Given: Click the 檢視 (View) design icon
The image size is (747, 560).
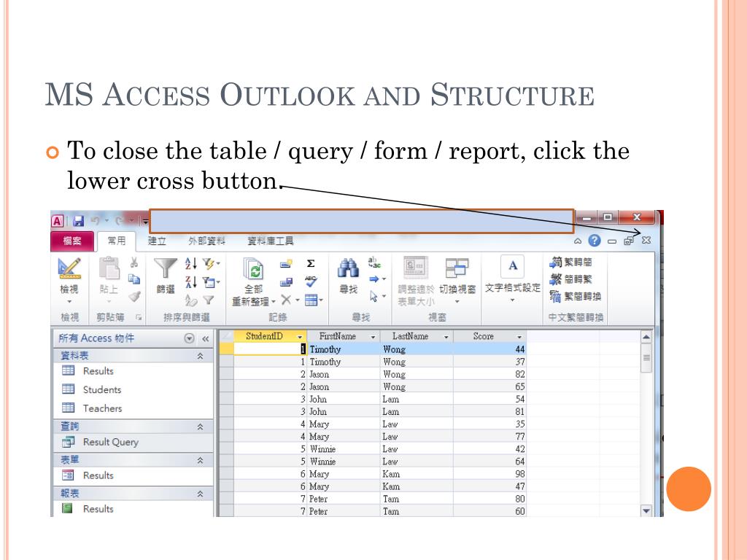Looking at the screenshot, I should pos(69,268).
